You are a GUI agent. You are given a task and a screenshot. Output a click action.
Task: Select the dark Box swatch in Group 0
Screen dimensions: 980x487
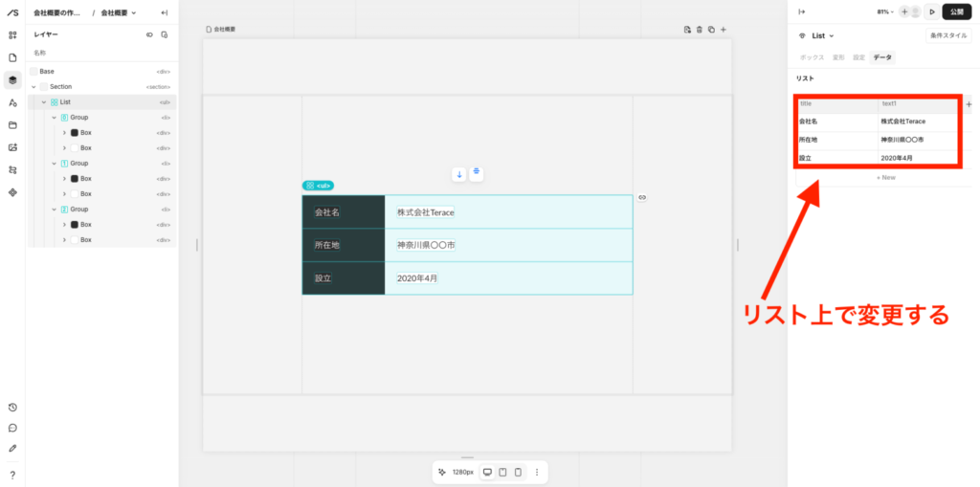[x=75, y=133]
